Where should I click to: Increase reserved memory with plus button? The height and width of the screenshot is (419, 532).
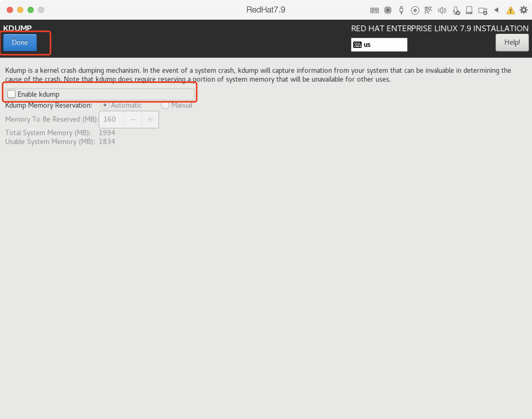(150, 120)
